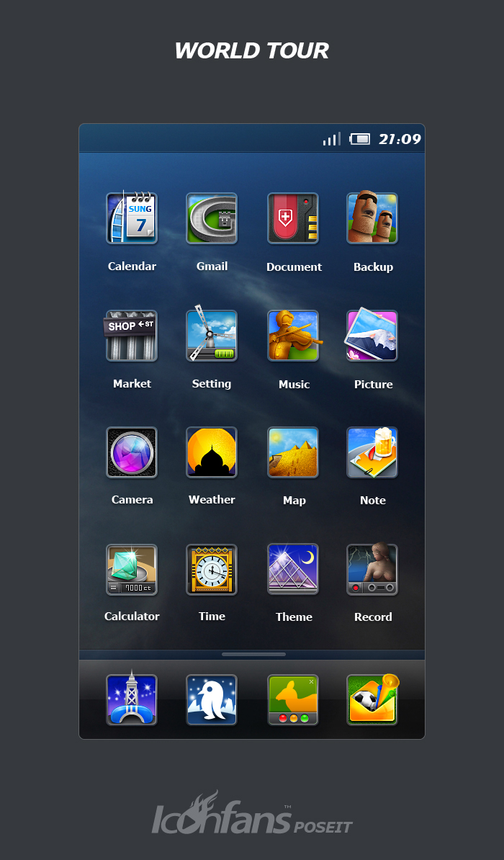Image resolution: width=504 pixels, height=860 pixels.
Task: Launch the Music violinist icon
Action: coord(293,336)
